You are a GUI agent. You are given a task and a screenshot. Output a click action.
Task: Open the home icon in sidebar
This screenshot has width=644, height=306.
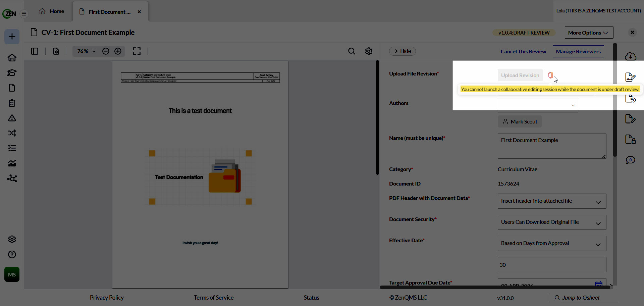[12, 58]
